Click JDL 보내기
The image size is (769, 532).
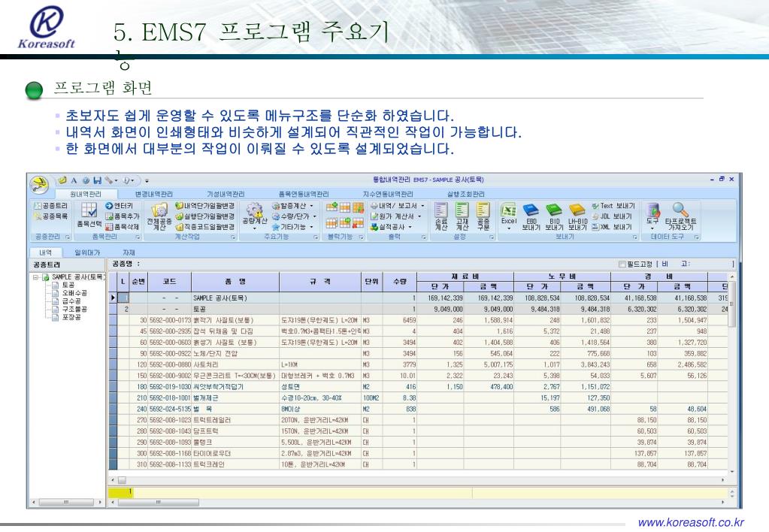coord(612,216)
